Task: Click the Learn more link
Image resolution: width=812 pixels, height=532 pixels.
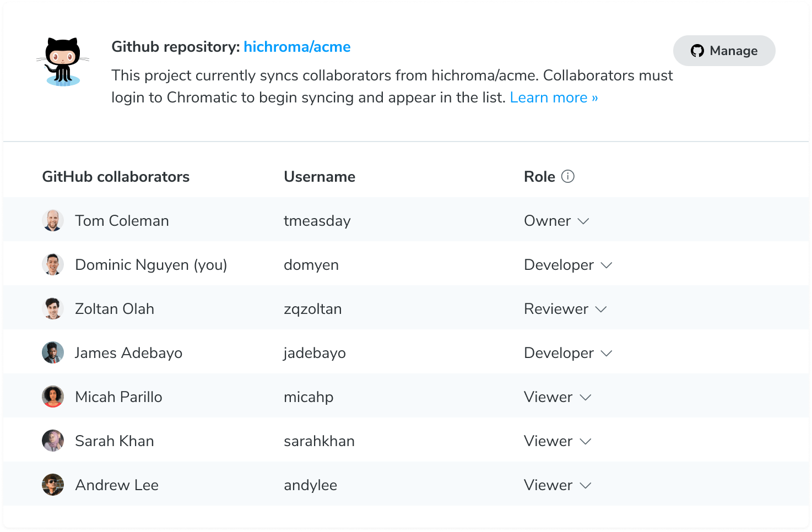Action: [x=553, y=97]
